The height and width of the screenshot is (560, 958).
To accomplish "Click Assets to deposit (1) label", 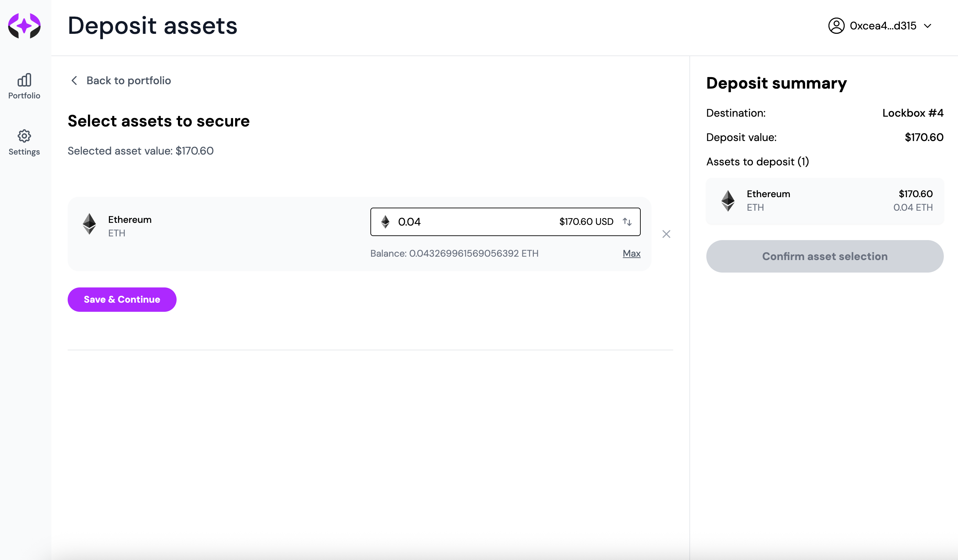I will (757, 161).
